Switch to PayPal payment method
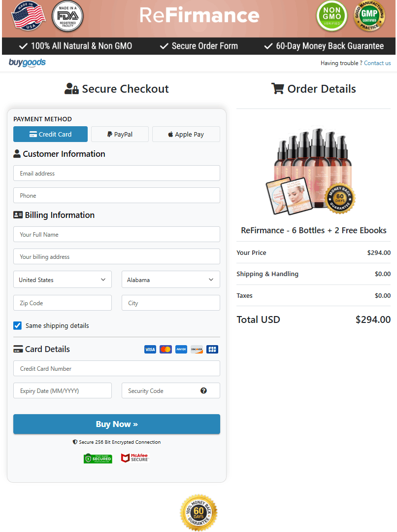This screenshot has width=397, height=532. pyautogui.click(x=120, y=134)
